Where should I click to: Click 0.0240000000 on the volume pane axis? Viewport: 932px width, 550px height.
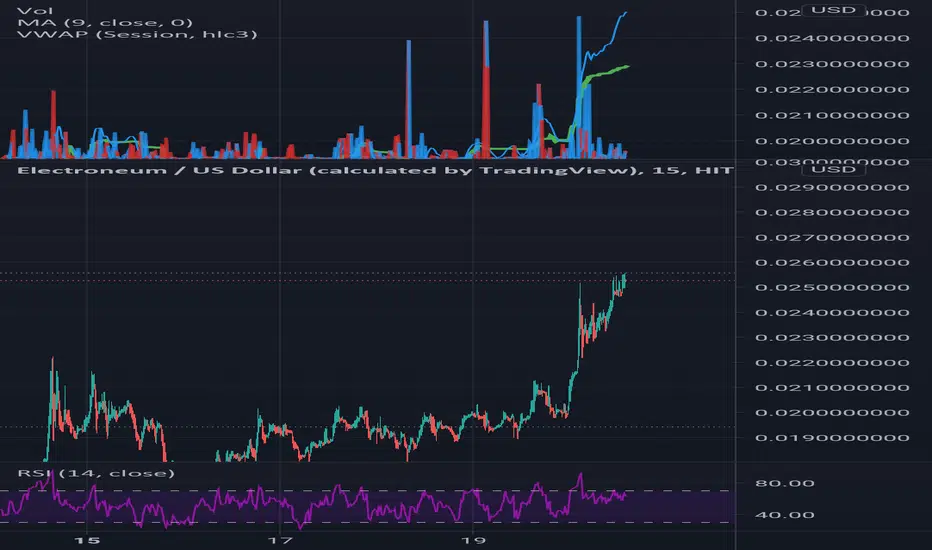click(x=832, y=38)
